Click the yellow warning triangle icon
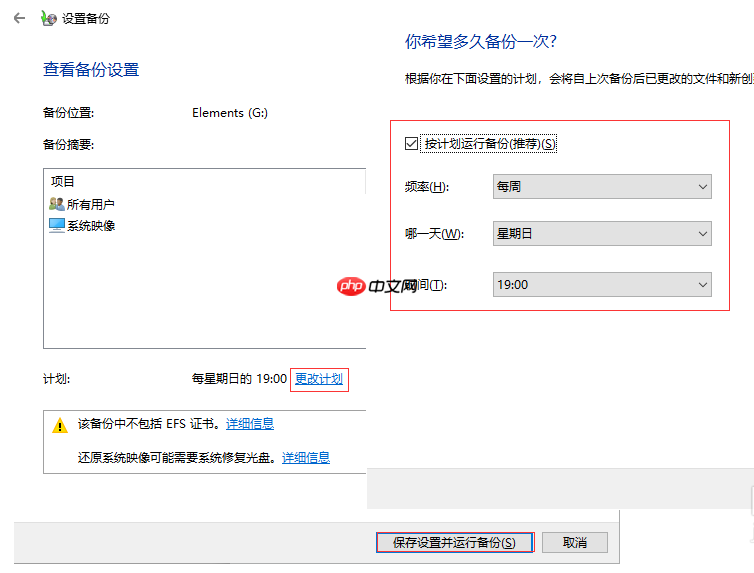 click(x=60, y=425)
